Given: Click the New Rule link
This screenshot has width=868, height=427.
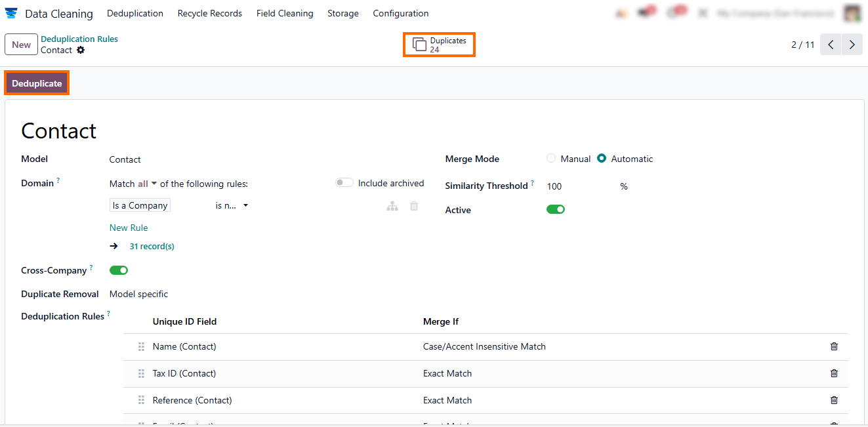Looking at the screenshot, I should [x=129, y=228].
